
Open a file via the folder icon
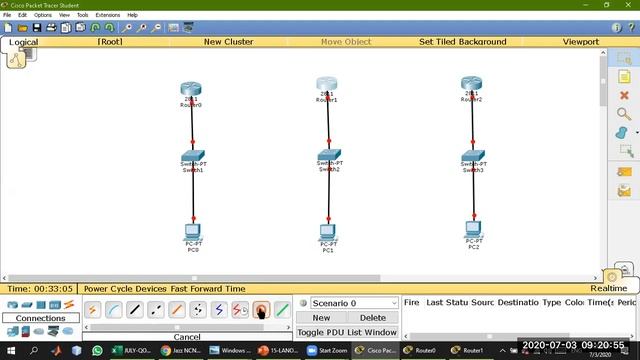tap(22, 28)
